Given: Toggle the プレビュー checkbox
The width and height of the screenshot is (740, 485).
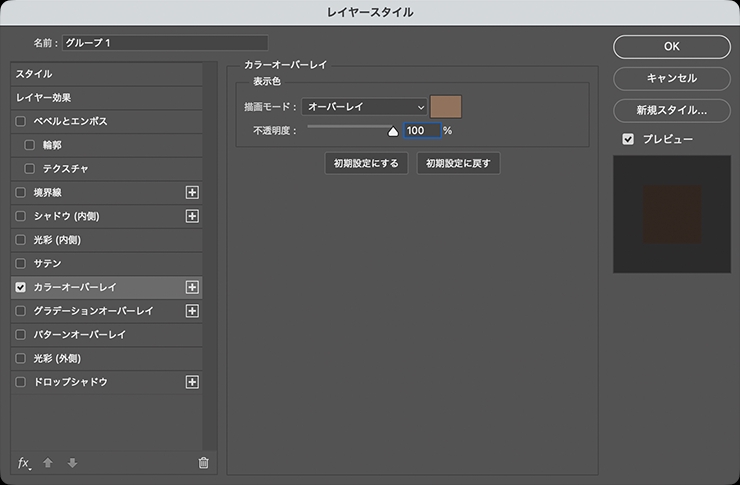Looking at the screenshot, I should coord(628,139).
